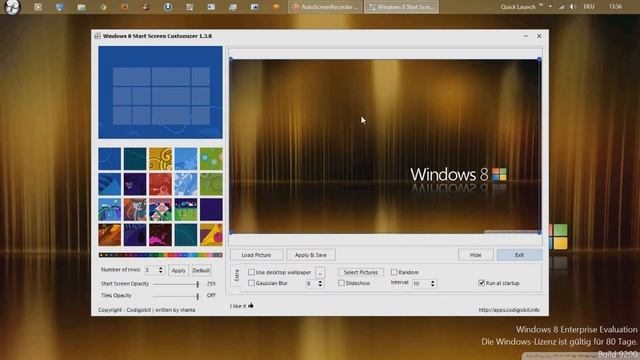Reset rows with the Default button
640x360 pixels.
pyautogui.click(x=201, y=270)
